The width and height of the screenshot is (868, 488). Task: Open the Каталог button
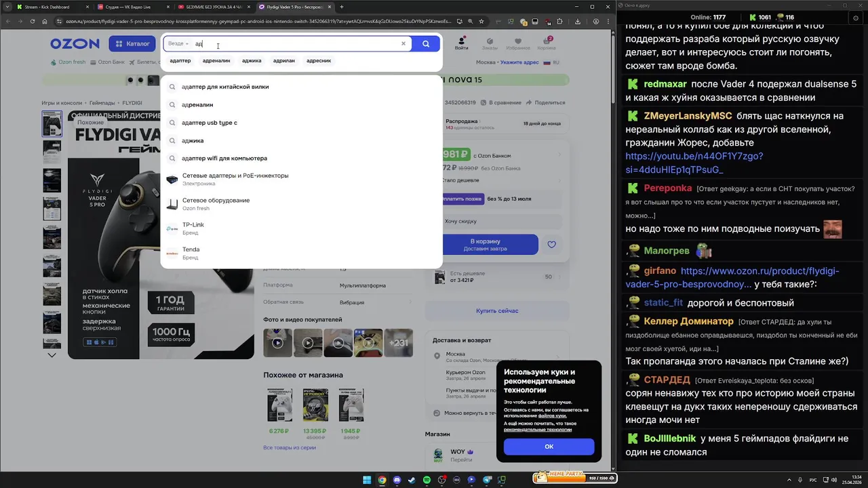(x=132, y=43)
